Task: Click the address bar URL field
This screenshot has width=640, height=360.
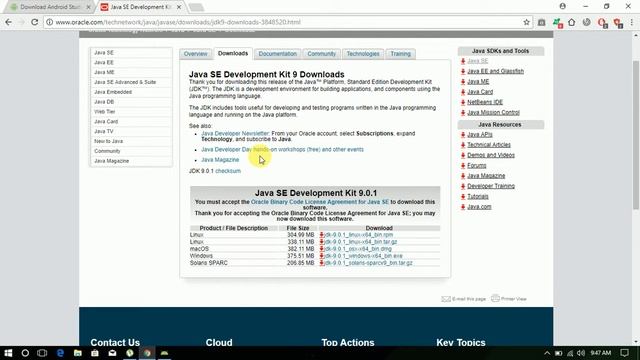Action: [286, 22]
